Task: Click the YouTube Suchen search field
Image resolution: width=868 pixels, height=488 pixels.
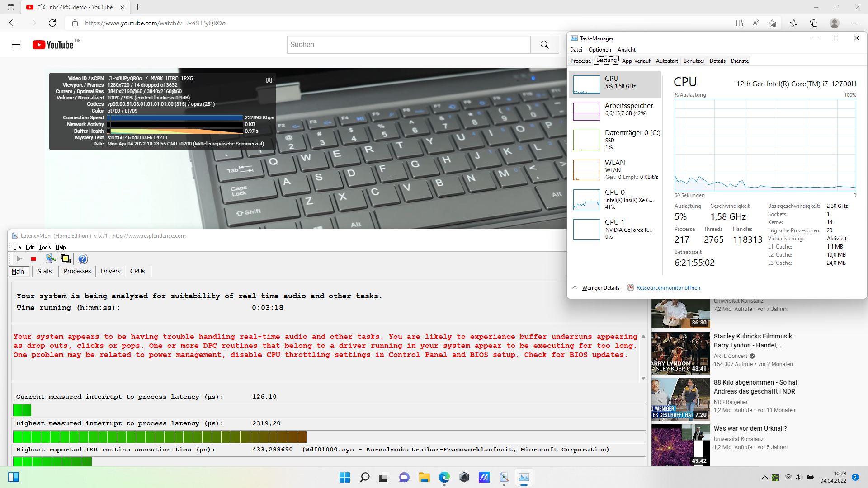Action: (409, 44)
